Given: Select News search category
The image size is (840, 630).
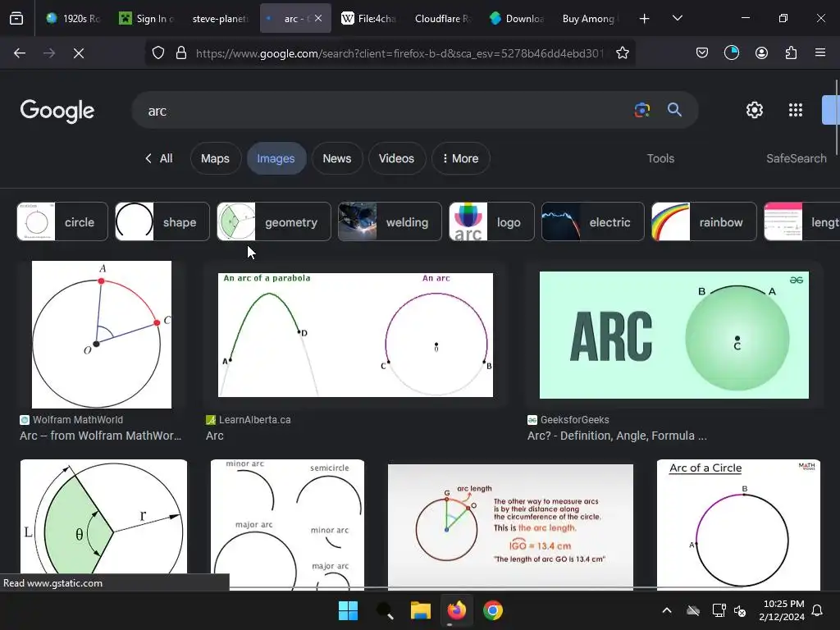Looking at the screenshot, I should coord(337,158).
